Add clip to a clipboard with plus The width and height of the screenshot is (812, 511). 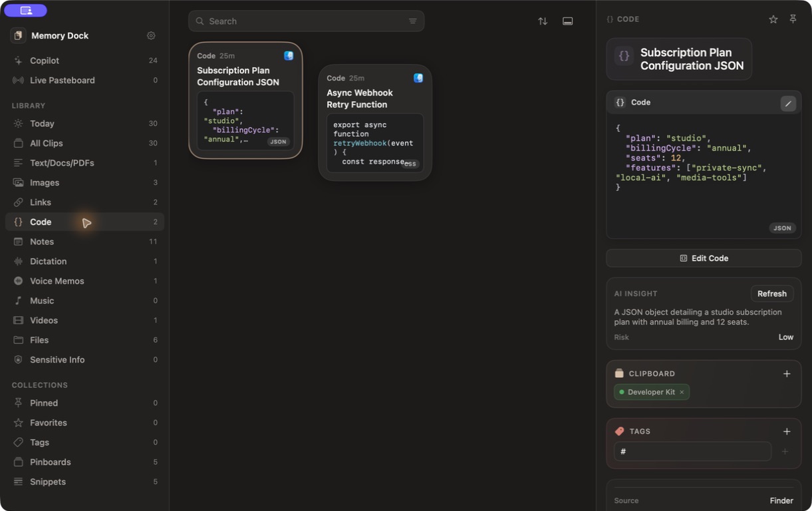click(x=787, y=374)
